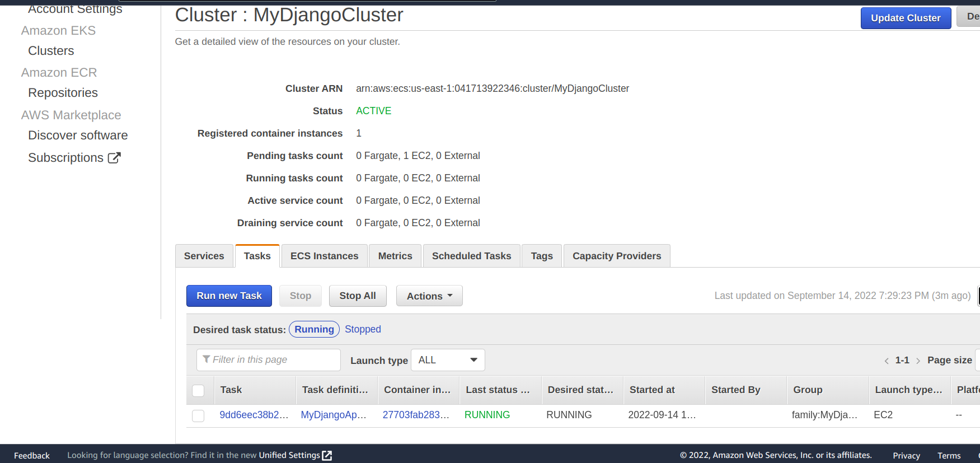Expand the Launch type ALL dropdown
The height and width of the screenshot is (463, 980).
[448, 360]
